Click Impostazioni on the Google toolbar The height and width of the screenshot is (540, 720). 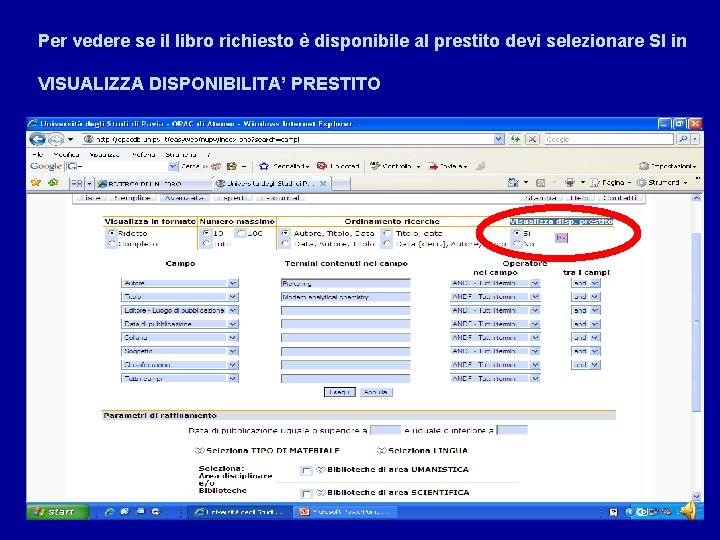pos(667,166)
